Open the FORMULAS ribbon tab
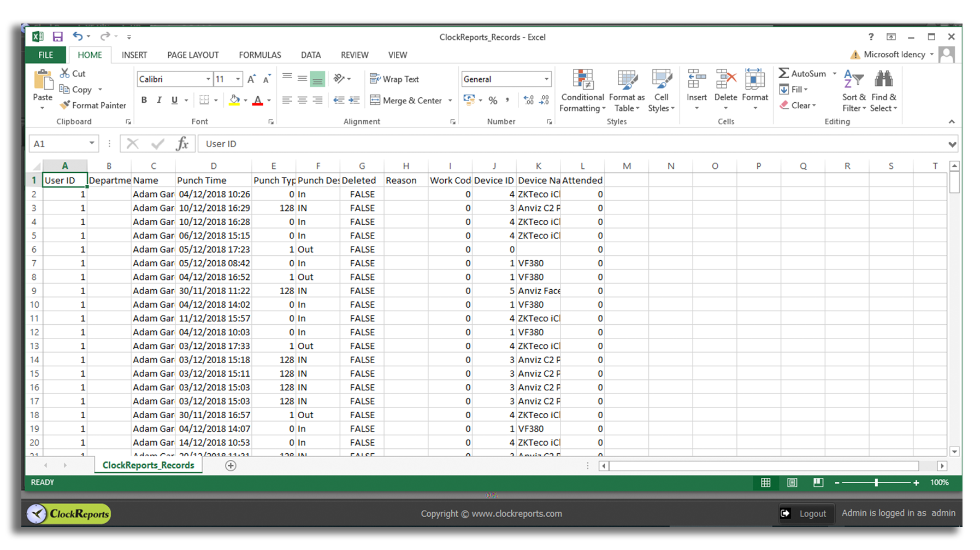The height and width of the screenshot is (550, 980). (259, 55)
